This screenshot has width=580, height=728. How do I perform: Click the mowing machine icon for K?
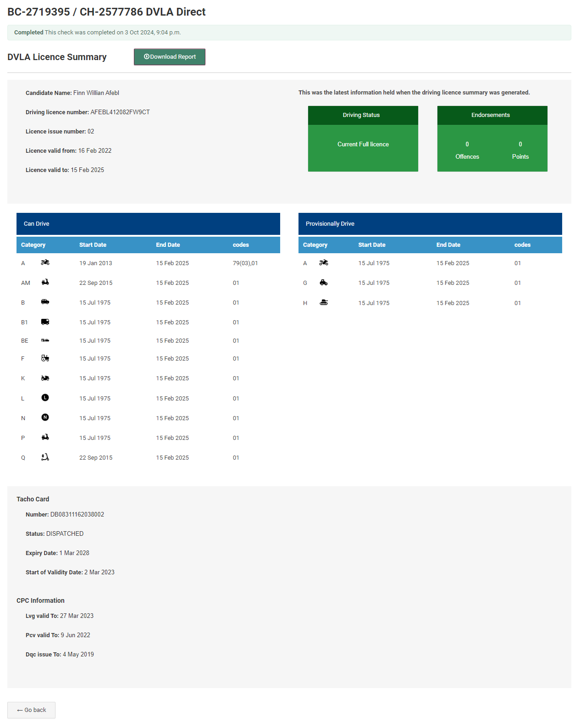pyautogui.click(x=45, y=378)
